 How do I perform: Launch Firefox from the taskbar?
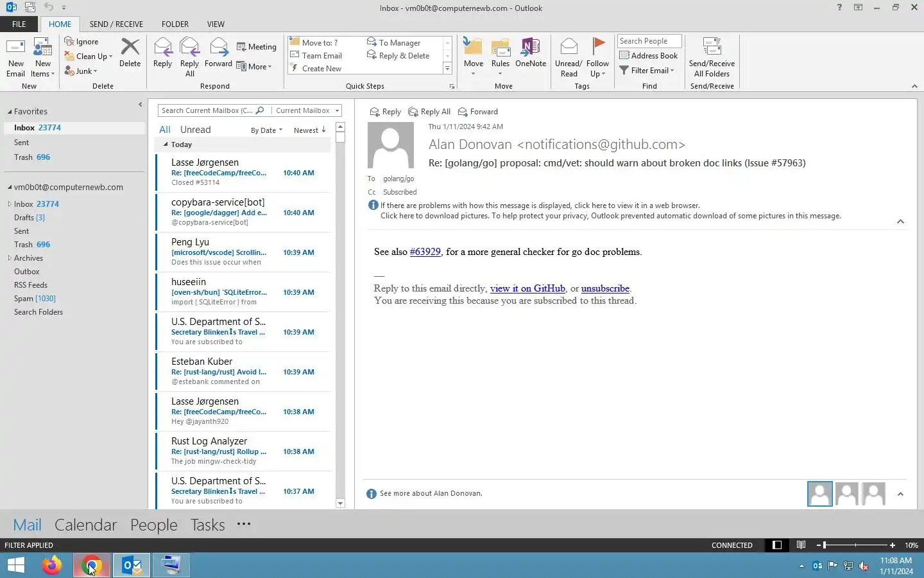pyautogui.click(x=52, y=565)
